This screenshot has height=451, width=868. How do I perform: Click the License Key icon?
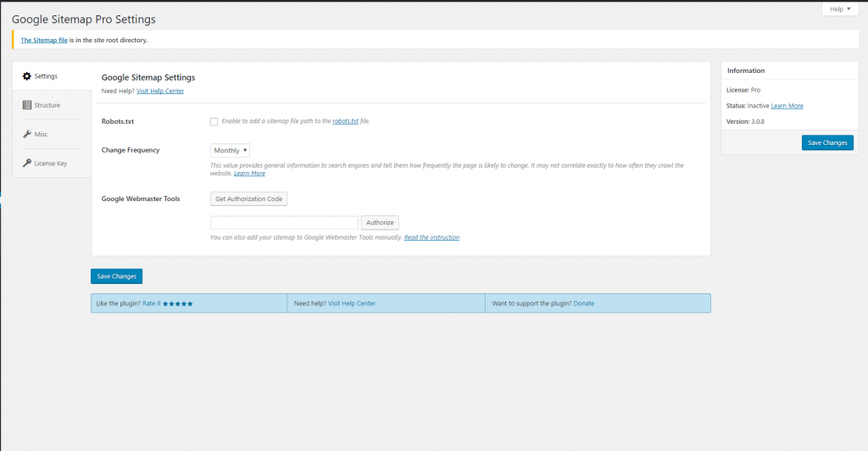click(x=26, y=164)
